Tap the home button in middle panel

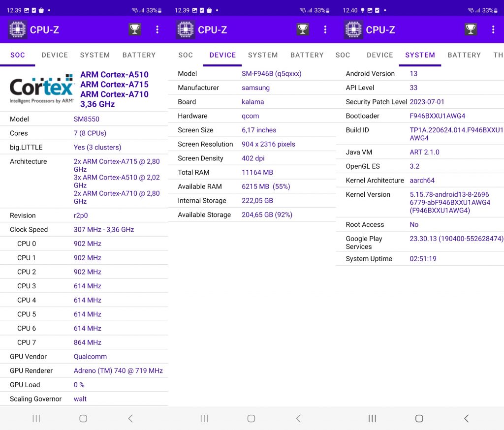point(252,418)
